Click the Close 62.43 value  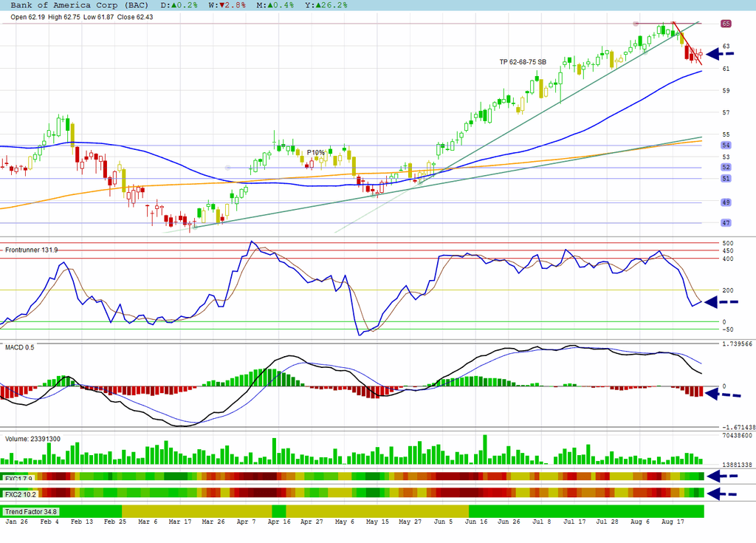135,17
